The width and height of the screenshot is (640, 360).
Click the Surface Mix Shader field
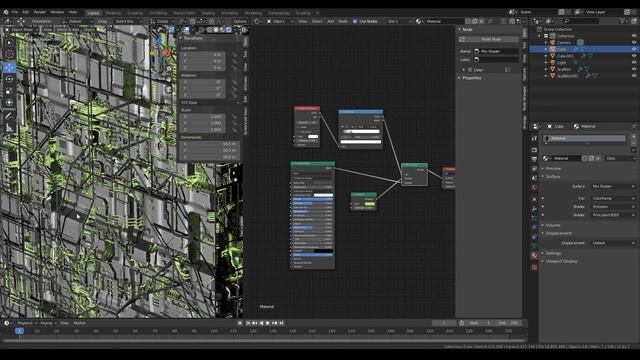tap(613, 186)
